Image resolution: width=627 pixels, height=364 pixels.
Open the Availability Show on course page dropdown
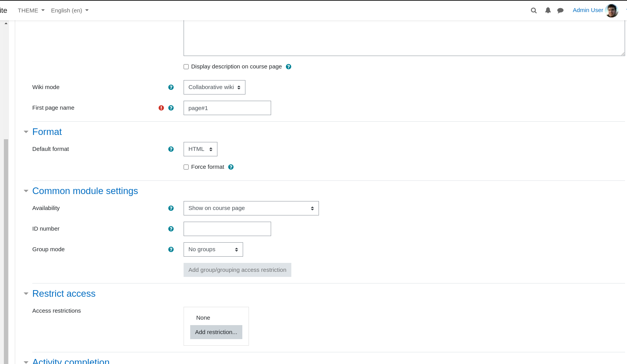[x=251, y=208]
